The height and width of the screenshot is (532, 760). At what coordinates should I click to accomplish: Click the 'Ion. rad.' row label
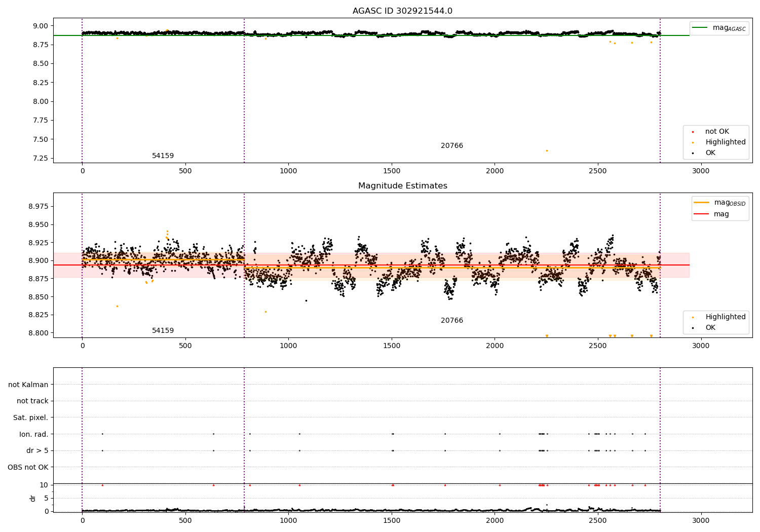coord(34,434)
